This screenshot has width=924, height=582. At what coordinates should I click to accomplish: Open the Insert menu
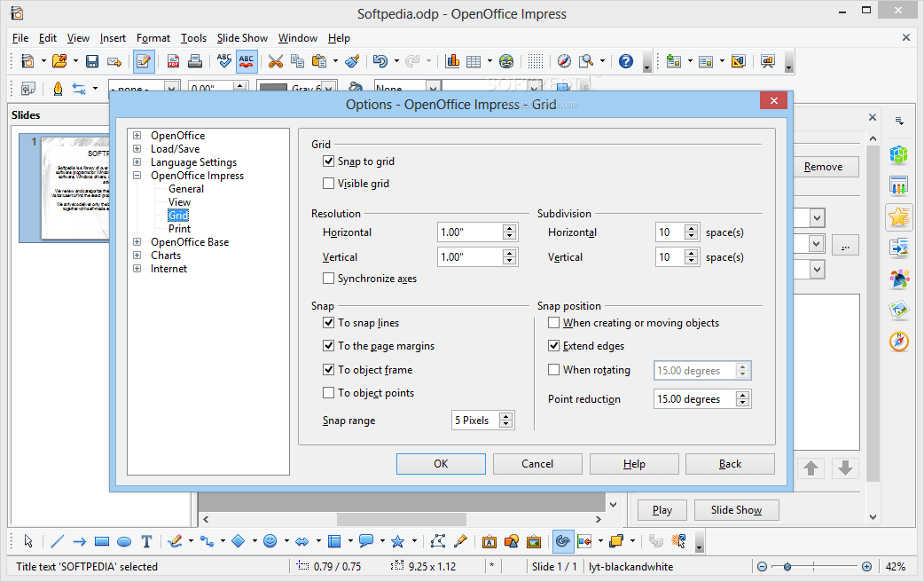click(x=113, y=38)
